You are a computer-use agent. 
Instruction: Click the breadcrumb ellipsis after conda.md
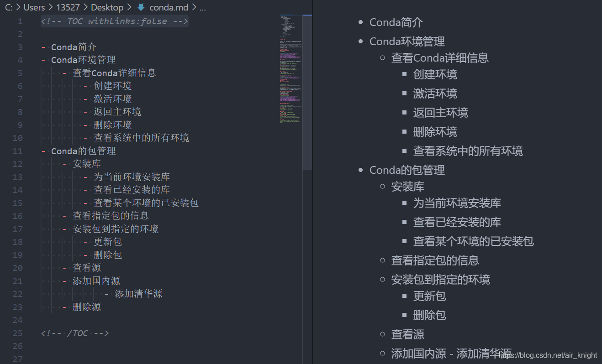(202, 8)
